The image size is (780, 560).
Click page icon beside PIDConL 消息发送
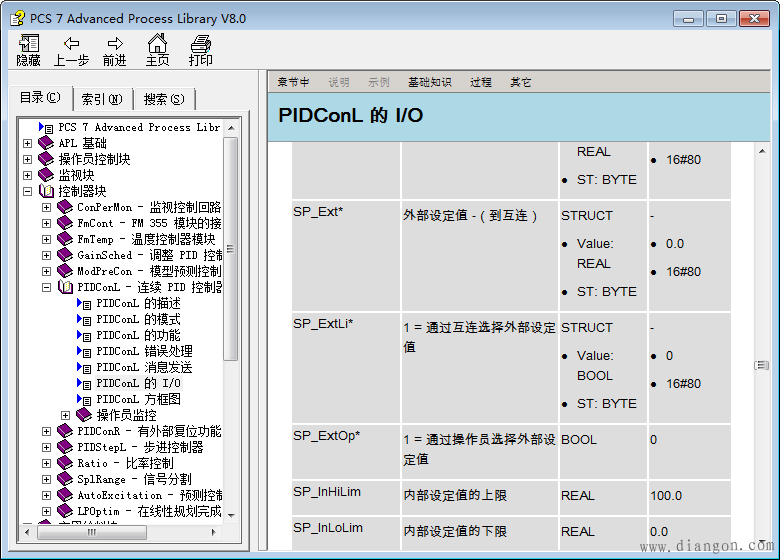pyautogui.click(x=84, y=367)
